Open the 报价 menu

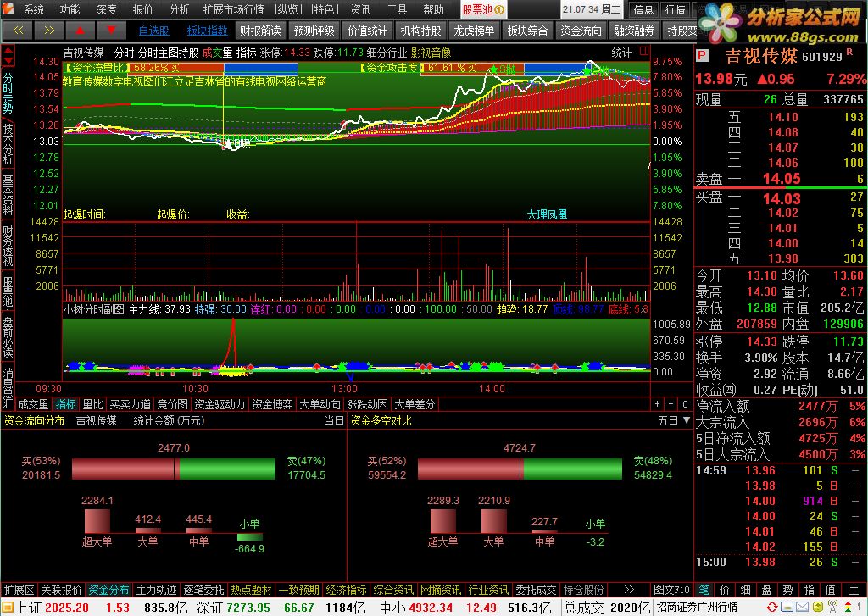click(x=142, y=10)
